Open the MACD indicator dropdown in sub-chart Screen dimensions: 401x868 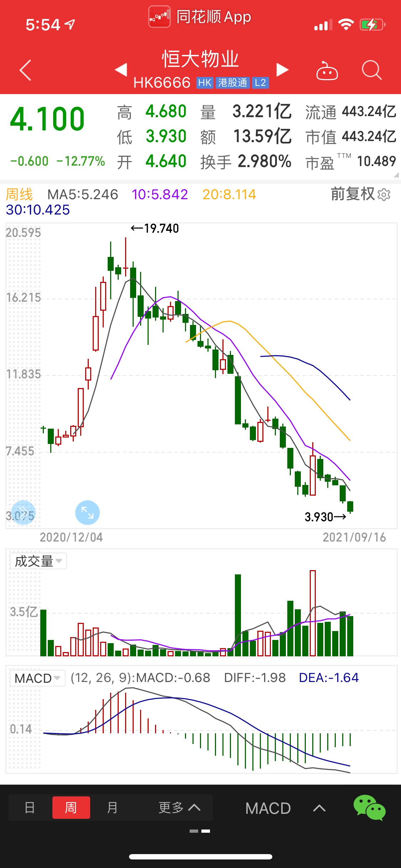pyautogui.click(x=37, y=678)
